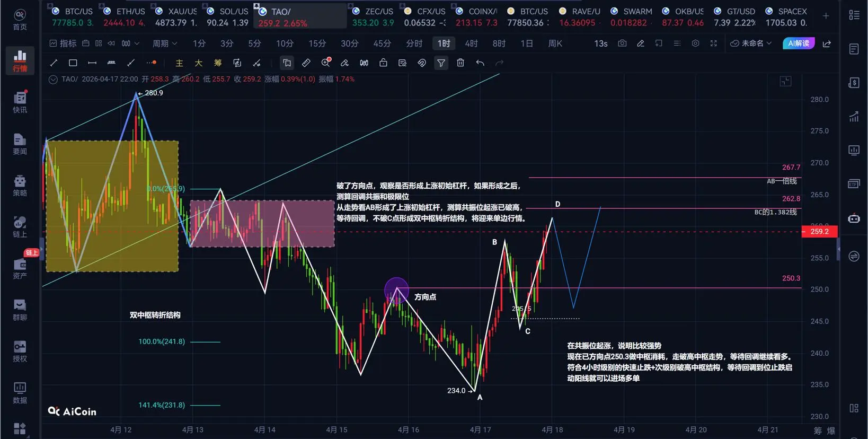Switch to the 15分 timeframe

[317, 43]
